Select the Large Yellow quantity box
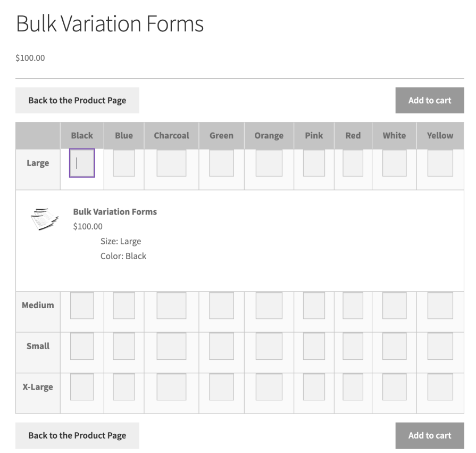This screenshot has height=453, width=476. click(440, 163)
